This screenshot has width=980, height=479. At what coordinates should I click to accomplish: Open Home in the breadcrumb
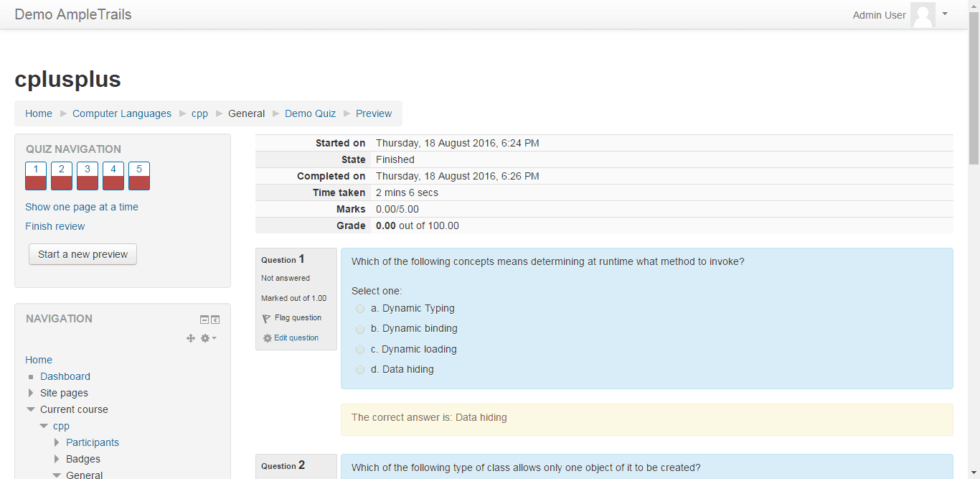39,113
